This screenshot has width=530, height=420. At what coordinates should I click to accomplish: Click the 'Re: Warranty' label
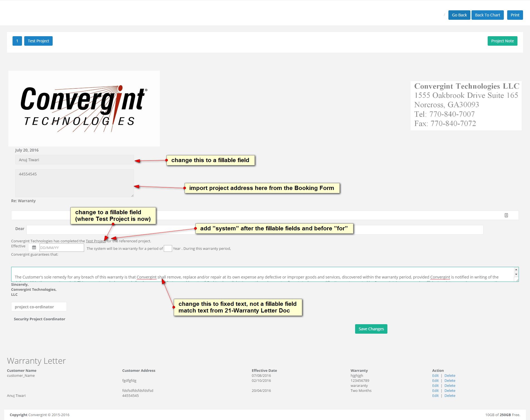(23, 201)
